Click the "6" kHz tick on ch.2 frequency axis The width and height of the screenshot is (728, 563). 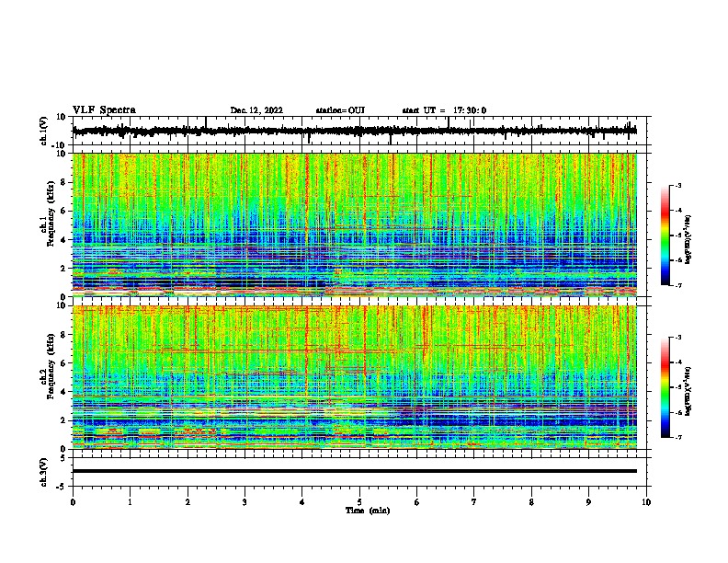tap(63, 363)
